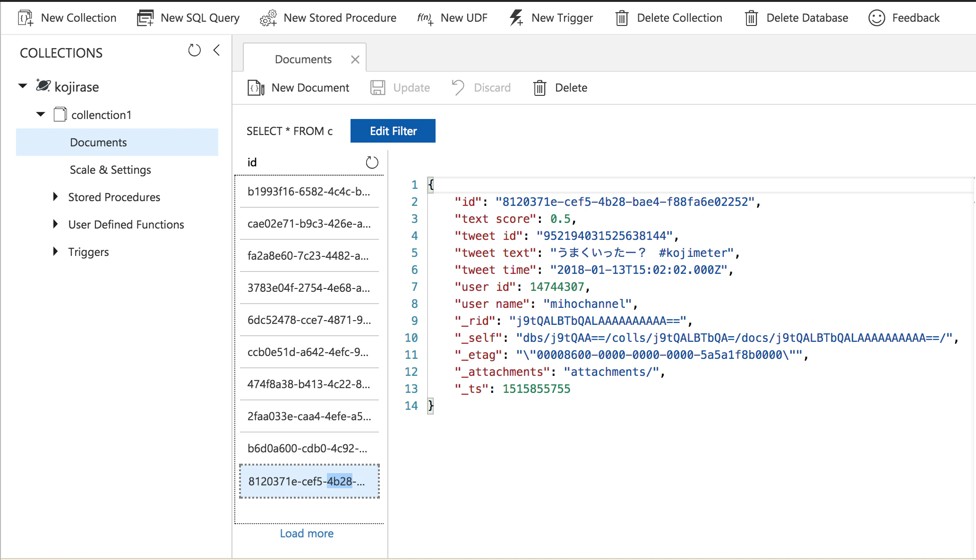Click the id column header
This screenshot has height=560, width=976.
click(x=252, y=162)
